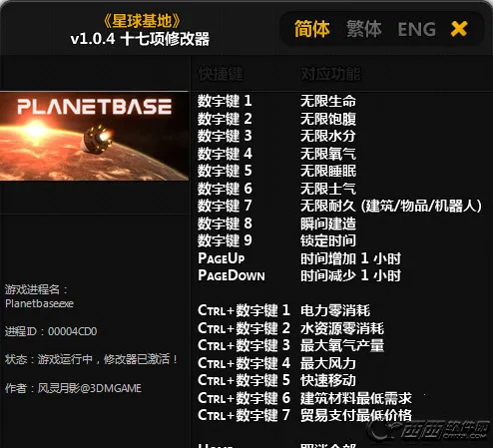Click the 《星球基地》 title text
Image resolution: width=493 pixels, height=448 pixels.
tap(142, 21)
